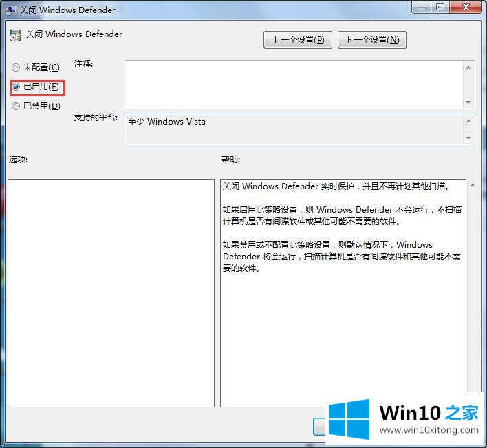Click the help paragraph beginning 如果启用此策略设置
Image resolution: width=487 pixels, height=448 pixels.
342,215
